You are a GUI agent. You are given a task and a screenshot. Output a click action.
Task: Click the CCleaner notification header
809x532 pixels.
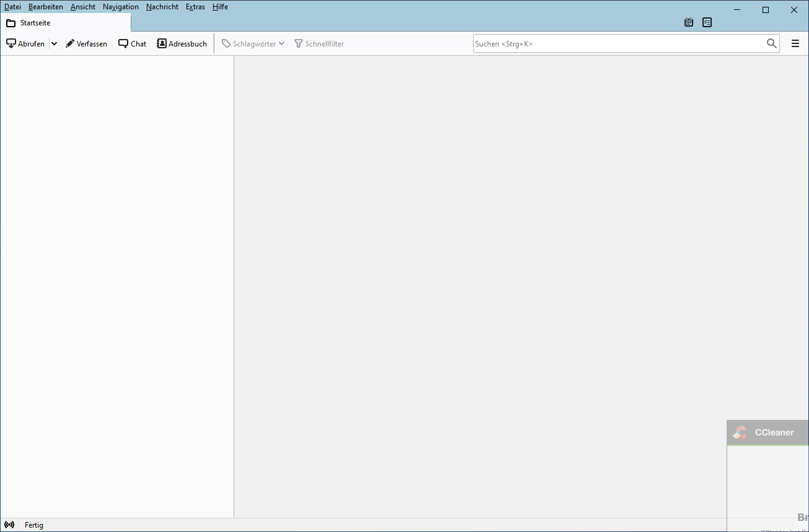click(768, 432)
